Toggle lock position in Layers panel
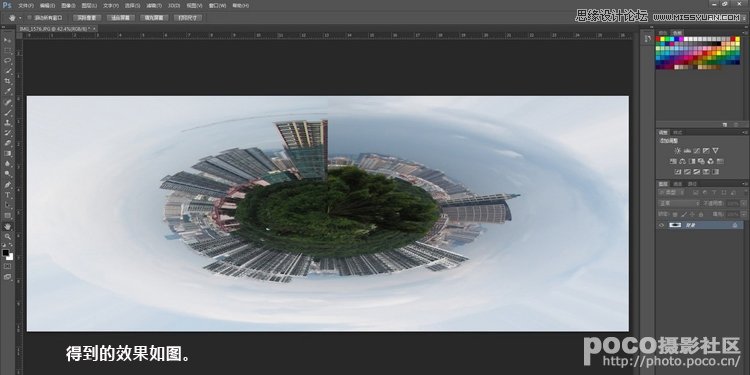This screenshot has width=750, height=375. tap(693, 214)
